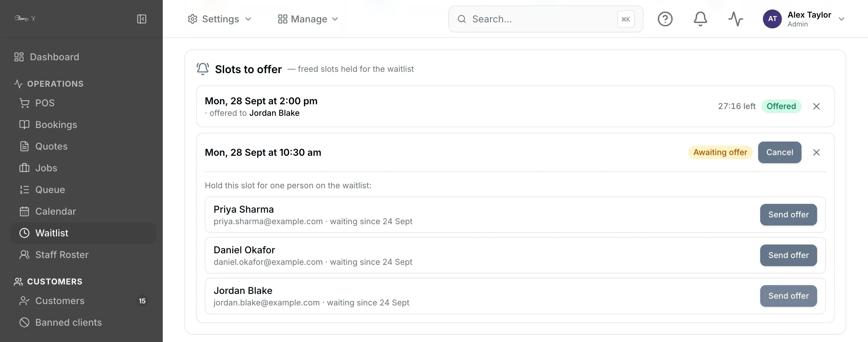
Task: Open the activity pulse icon in header
Action: pos(735,19)
